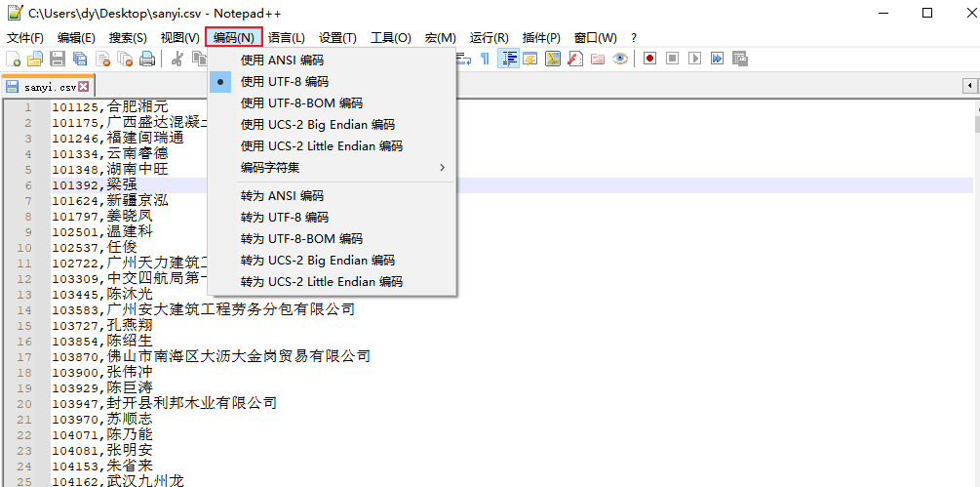Open the 文件(F) menu
The image size is (980, 487).
(x=25, y=38)
